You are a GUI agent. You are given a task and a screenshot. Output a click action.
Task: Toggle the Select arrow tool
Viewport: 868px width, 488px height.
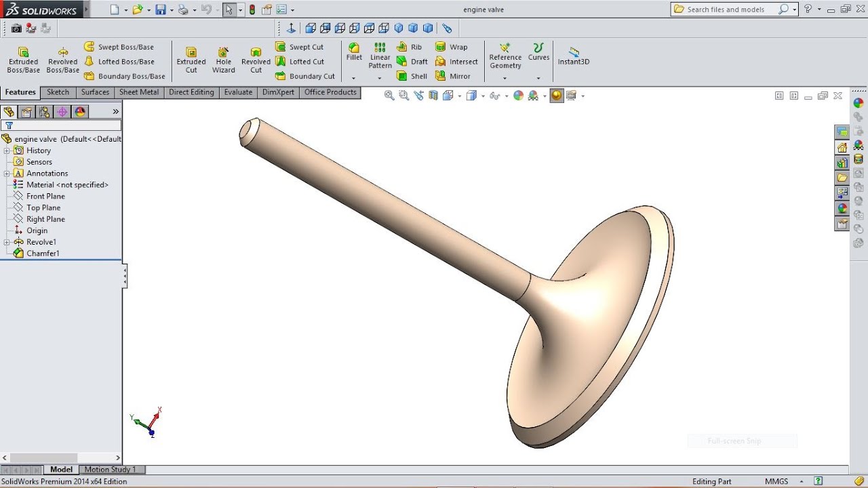click(x=229, y=9)
